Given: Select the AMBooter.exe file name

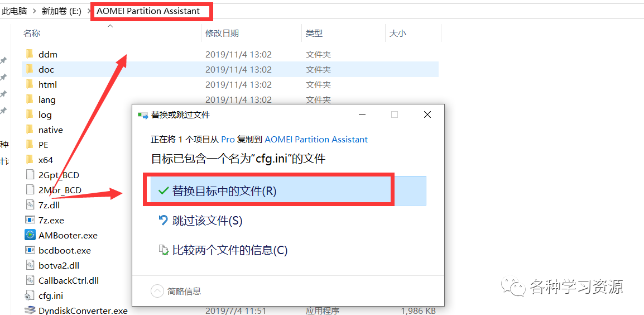Looking at the screenshot, I should (68, 235).
